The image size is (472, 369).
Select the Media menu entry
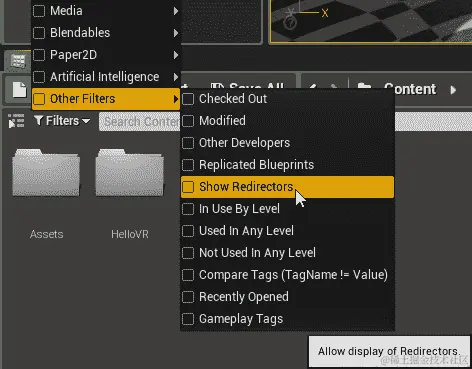point(106,11)
